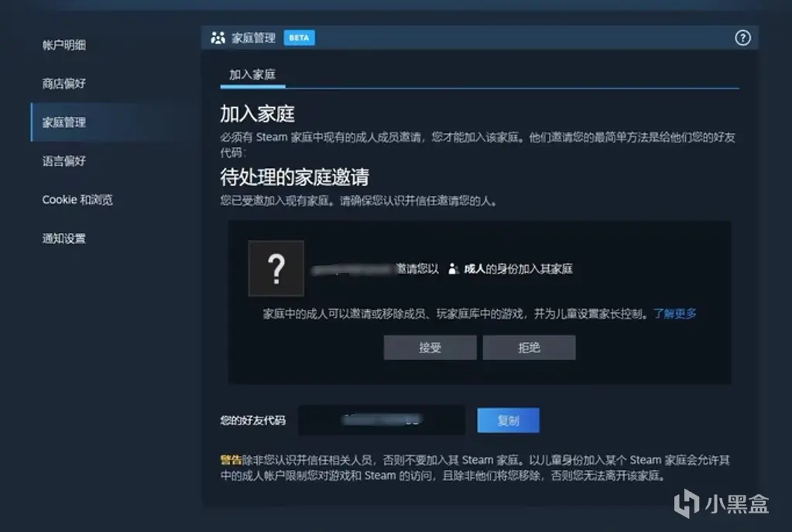Viewport: 792px width, 532px height.
Task: Open 商店偏好 in sidebar
Action: [64, 84]
